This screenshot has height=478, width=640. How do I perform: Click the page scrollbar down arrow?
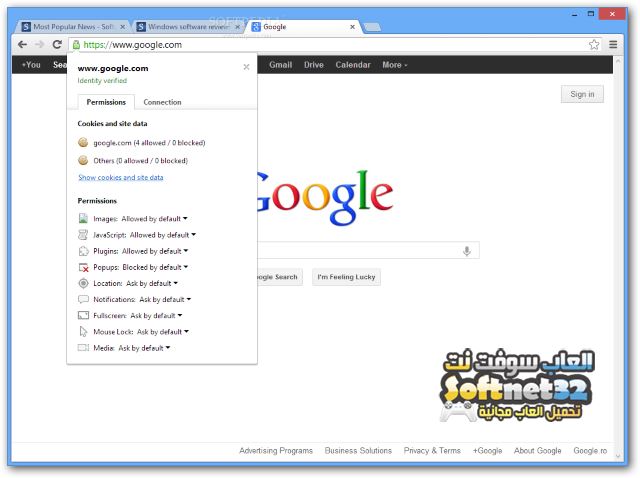pyautogui.click(x=618, y=456)
